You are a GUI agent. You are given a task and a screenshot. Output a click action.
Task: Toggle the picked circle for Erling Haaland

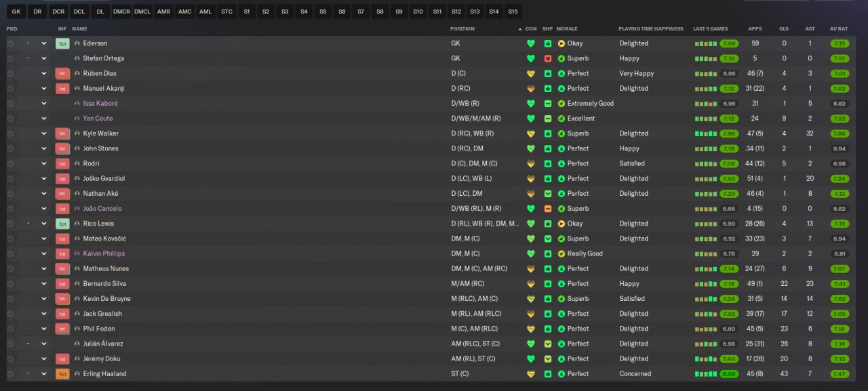pos(10,374)
